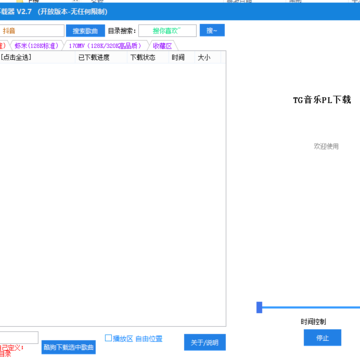Viewport: 360px width, 360px height.
Task: Toggle the 播放区 自由位置 checkbox
Action: pyautogui.click(x=108, y=338)
